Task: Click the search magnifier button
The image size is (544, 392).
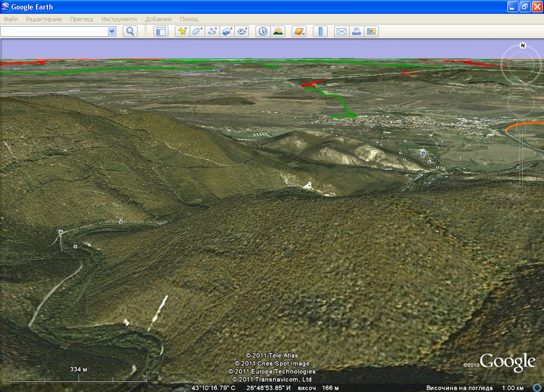Action: pos(130,31)
